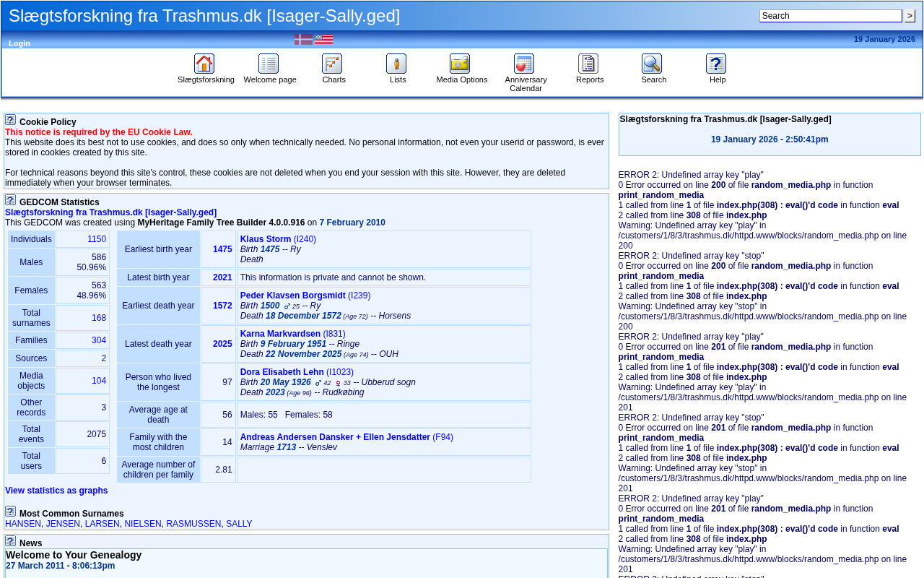Open Karna Markvardsen's page
The image size is (924, 578).
[x=293, y=334]
